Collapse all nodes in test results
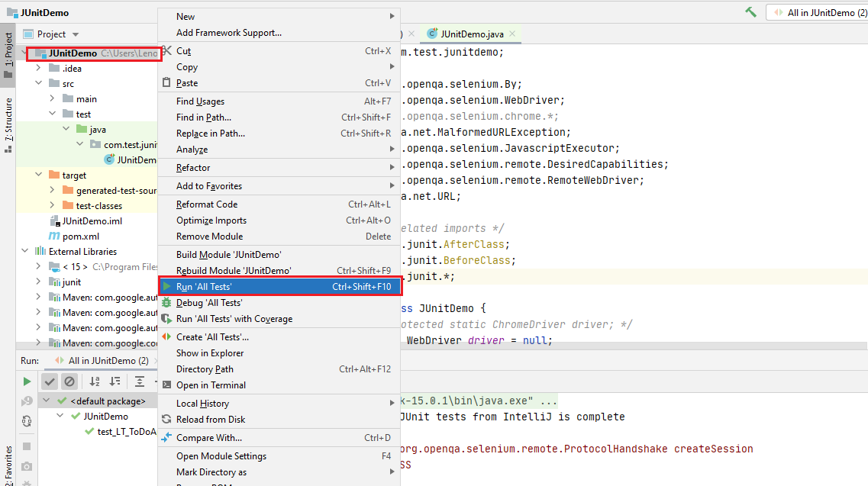Viewport: 868px width, 486px height. coord(140,381)
